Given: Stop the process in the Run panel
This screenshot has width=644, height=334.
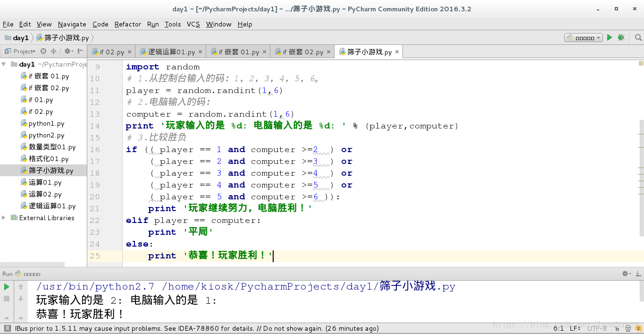Looking at the screenshot, I should 7,299.
